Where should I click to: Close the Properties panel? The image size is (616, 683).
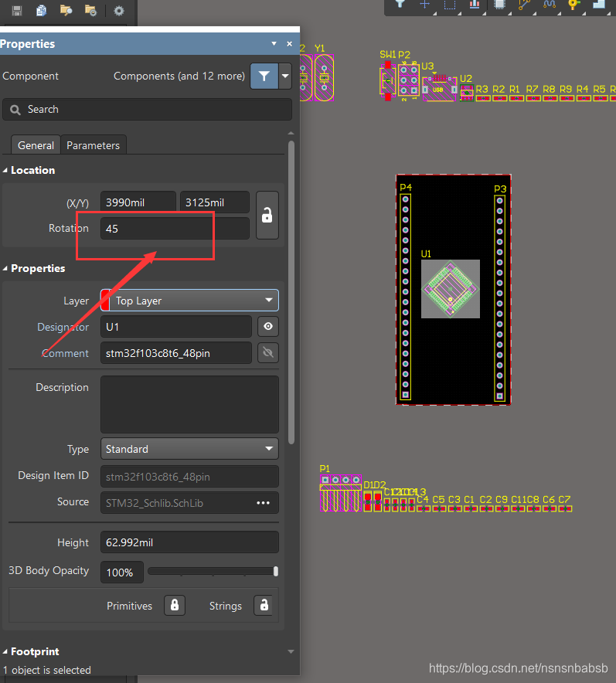click(x=289, y=43)
